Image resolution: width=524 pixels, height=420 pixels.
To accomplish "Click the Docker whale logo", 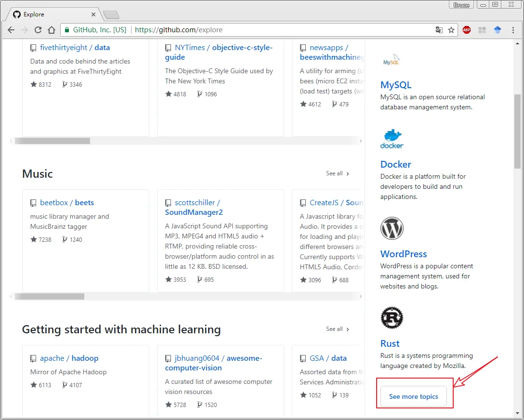I will pyautogui.click(x=392, y=139).
